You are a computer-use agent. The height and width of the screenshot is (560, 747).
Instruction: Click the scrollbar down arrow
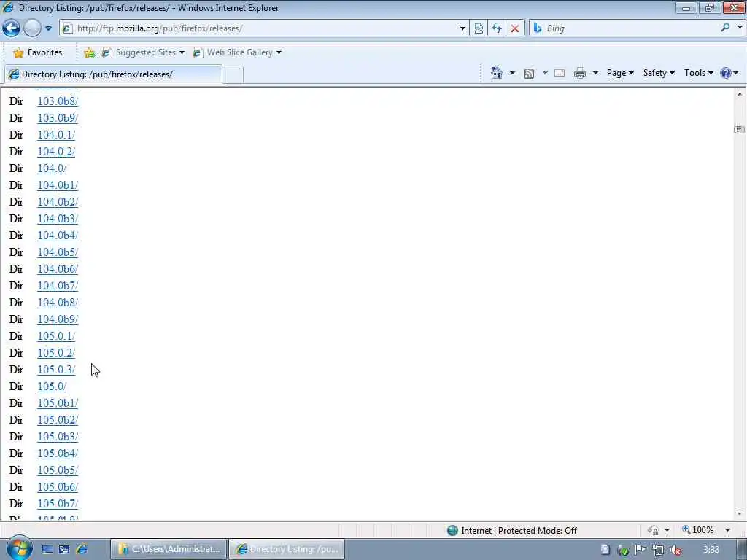740,514
